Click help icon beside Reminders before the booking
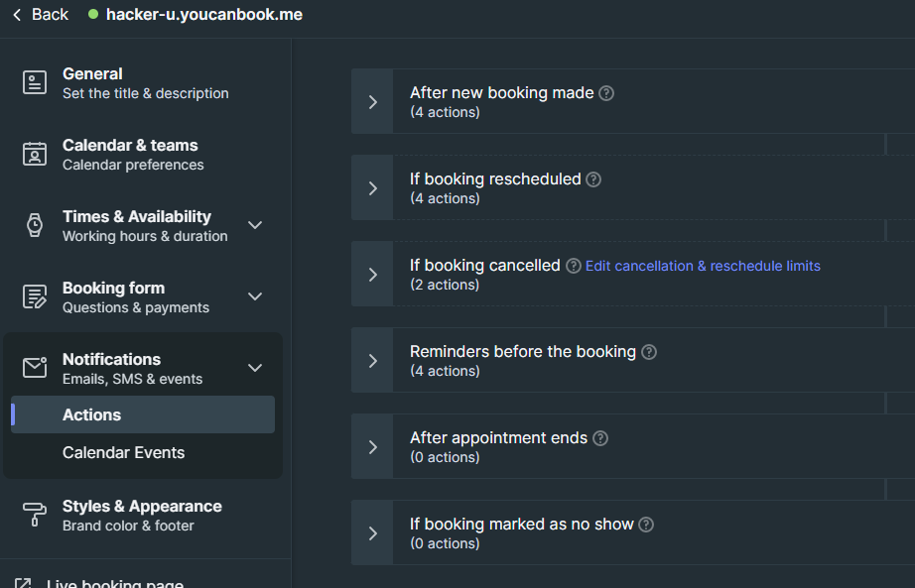Viewport: 915px width, 588px height. point(649,352)
